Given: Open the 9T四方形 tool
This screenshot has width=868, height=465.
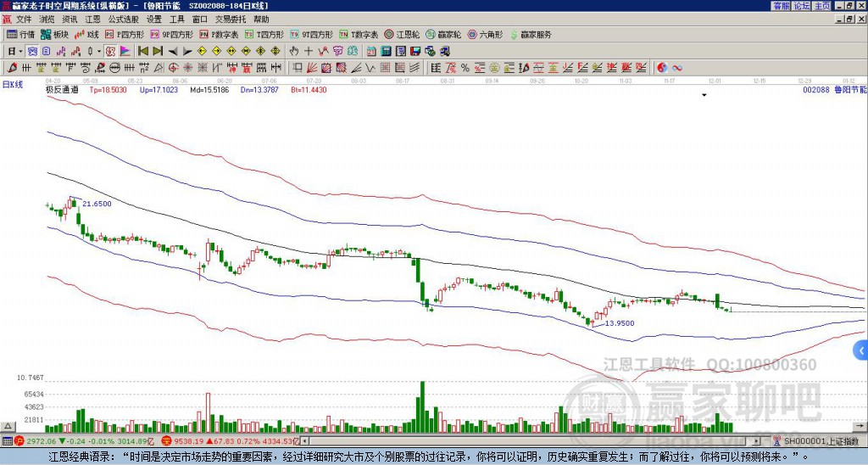Looking at the screenshot, I should click(311, 34).
